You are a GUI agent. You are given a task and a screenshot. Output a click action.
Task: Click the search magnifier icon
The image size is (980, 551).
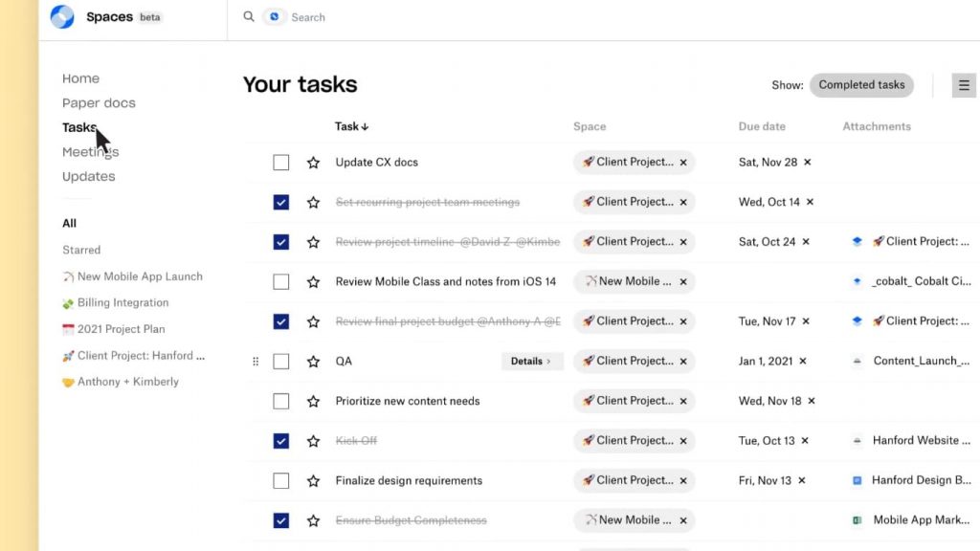coord(249,17)
